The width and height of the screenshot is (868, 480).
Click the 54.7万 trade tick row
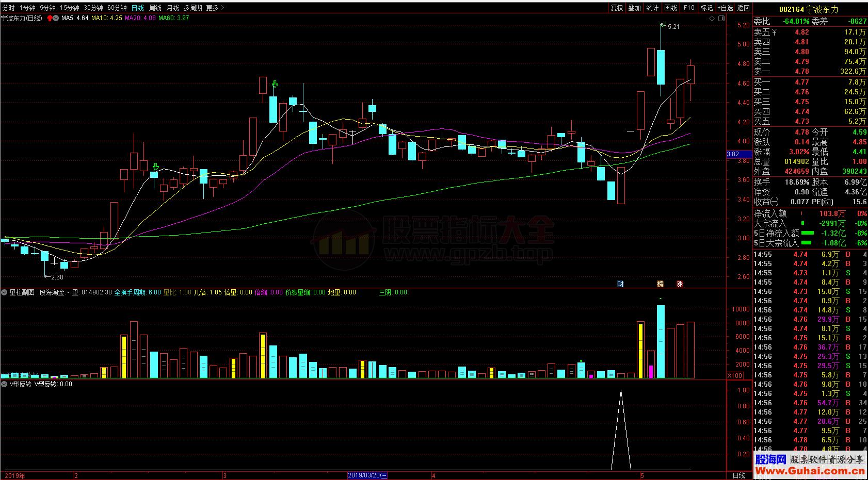[810, 403]
